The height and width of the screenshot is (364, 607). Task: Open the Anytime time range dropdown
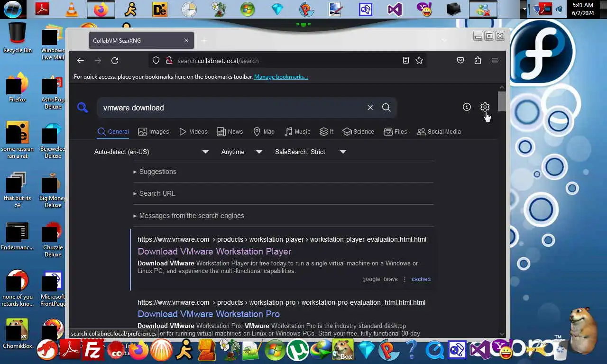pyautogui.click(x=241, y=152)
